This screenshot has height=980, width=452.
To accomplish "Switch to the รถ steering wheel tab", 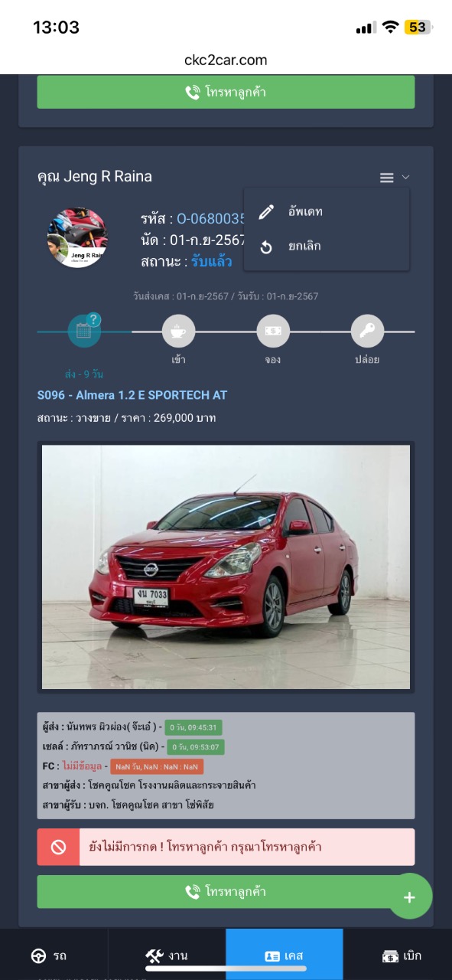I will [x=48, y=955].
